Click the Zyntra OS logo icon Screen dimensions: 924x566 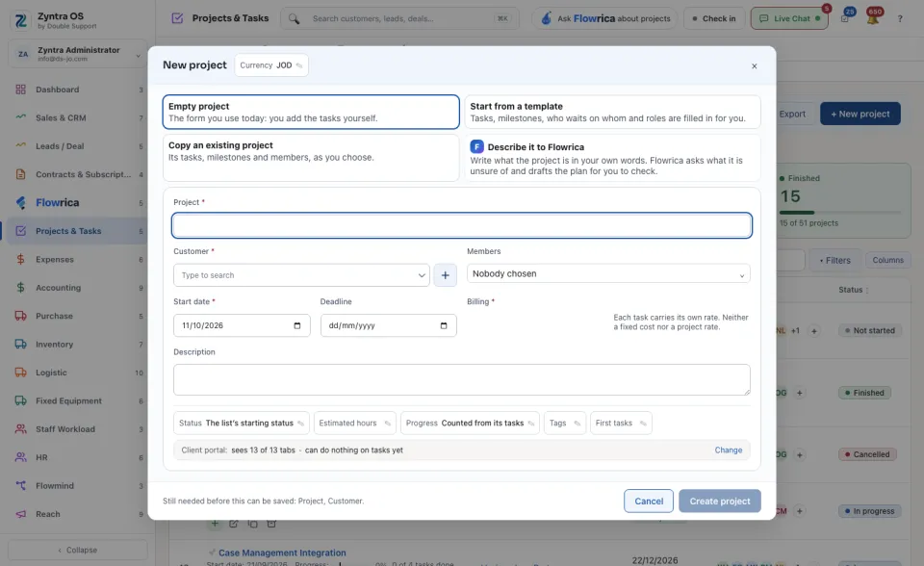click(20, 20)
